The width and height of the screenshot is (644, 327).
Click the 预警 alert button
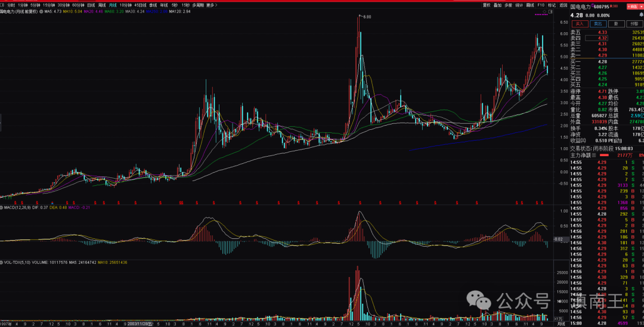[634, 24]
